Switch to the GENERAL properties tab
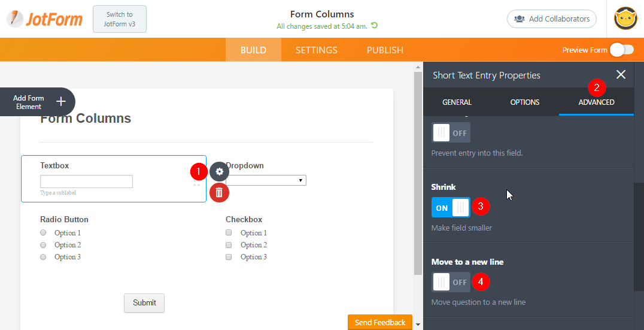644x330 pixels. pos(457,102)
